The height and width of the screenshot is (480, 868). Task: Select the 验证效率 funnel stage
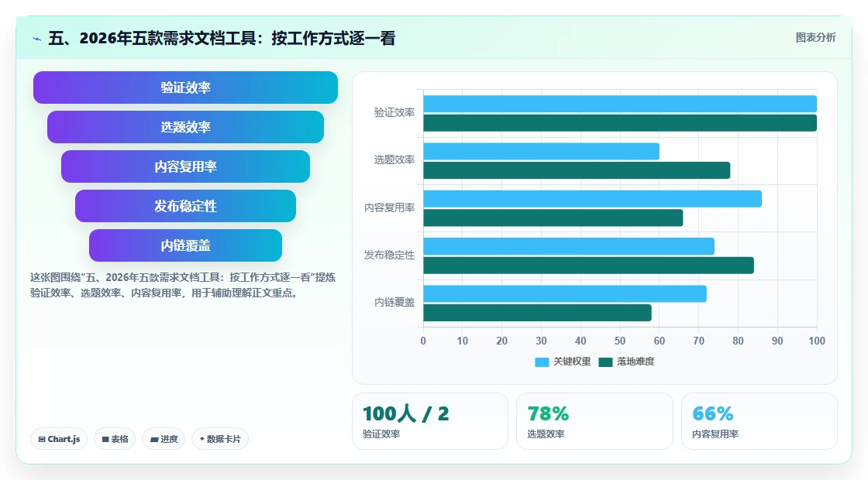185,87
